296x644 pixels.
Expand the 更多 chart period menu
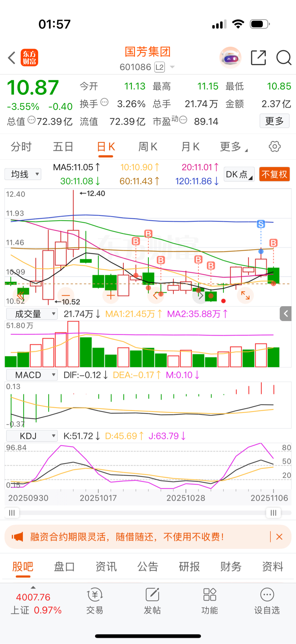(x=234, y=147)
